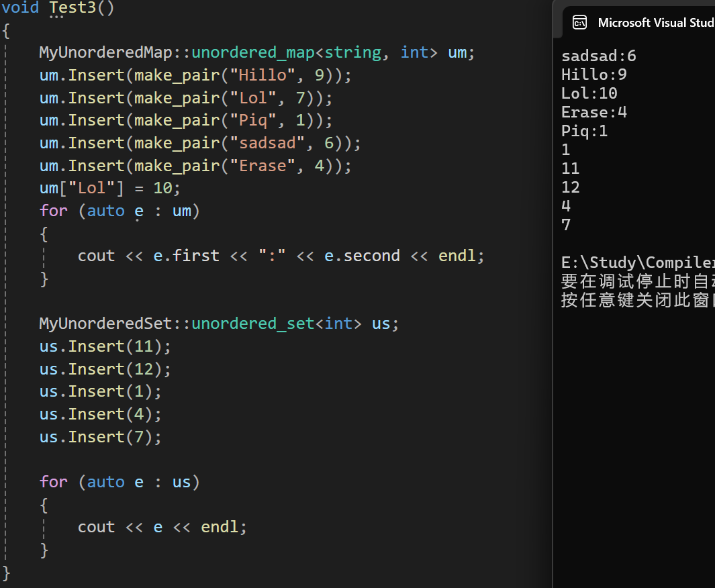This screenshot has height=588, width=715.
Task: Select the Microsoft Visual Studio console tab
Action: (655, 23)
